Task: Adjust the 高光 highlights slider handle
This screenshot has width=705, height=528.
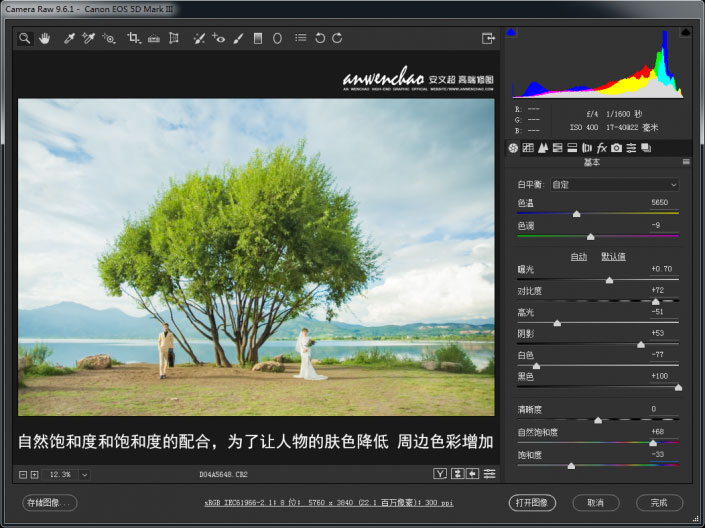Action: tap(557, 323)
